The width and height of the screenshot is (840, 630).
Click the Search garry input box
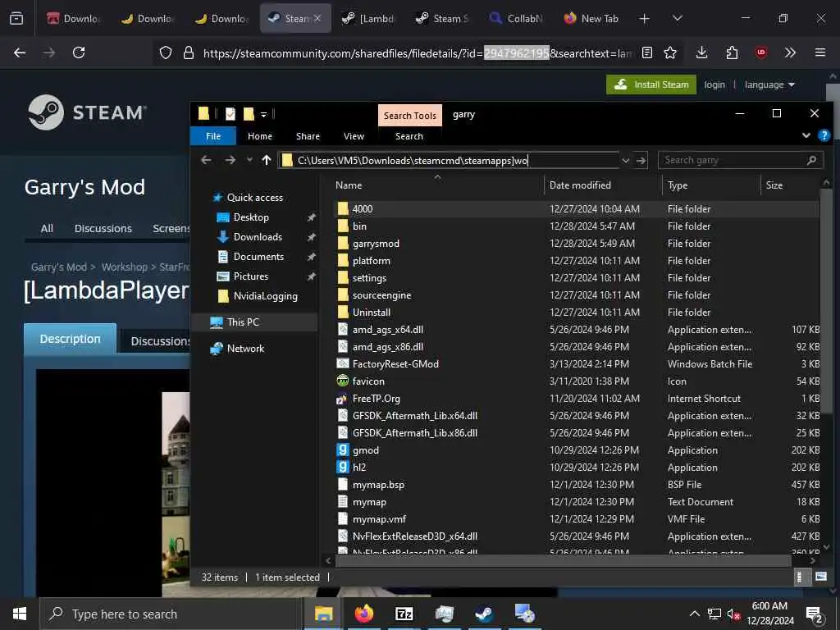click(733, 160)
